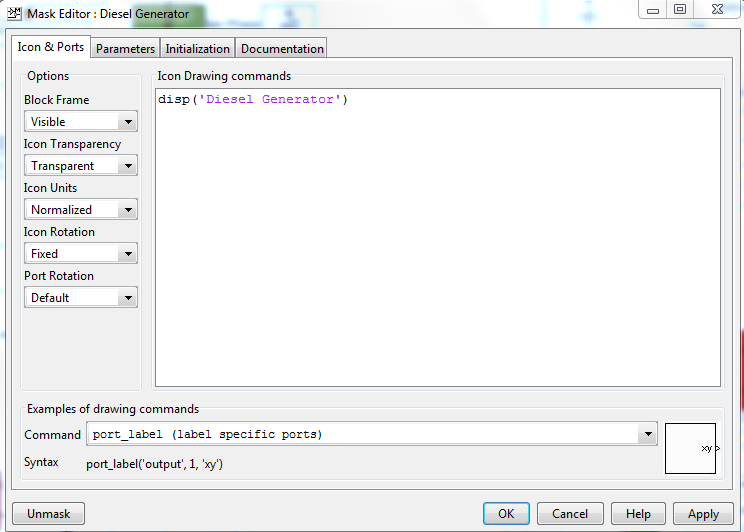Open the Parameters tab
This screenshot has height=532, width=744.
[125, 48]
